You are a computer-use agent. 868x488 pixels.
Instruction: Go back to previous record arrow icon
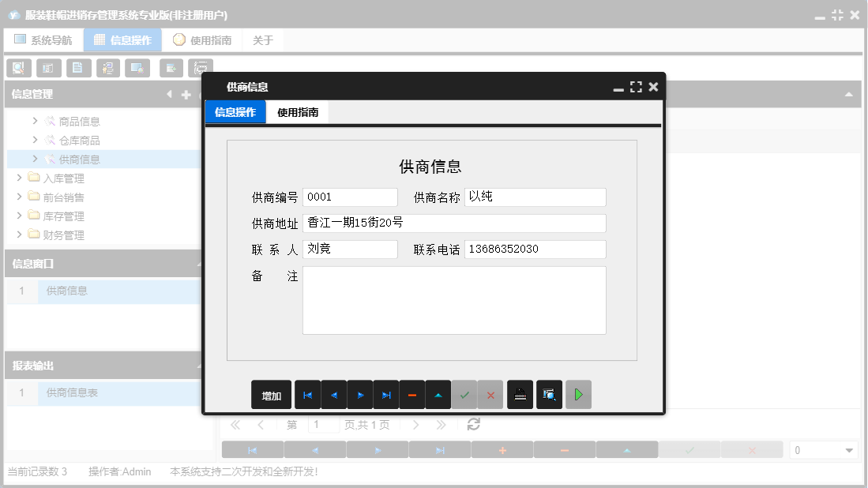(x=333, y=394)
